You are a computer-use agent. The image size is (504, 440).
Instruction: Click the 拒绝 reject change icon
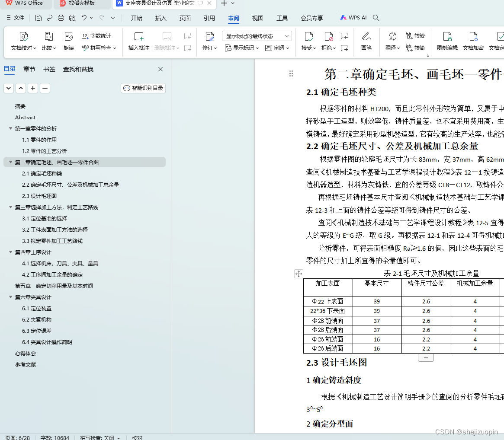click(328, 37)
